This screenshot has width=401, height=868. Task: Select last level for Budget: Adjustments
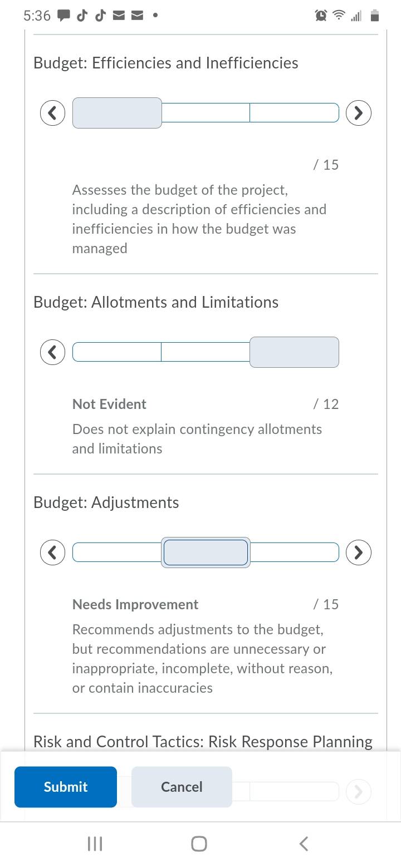coord(294,553)
